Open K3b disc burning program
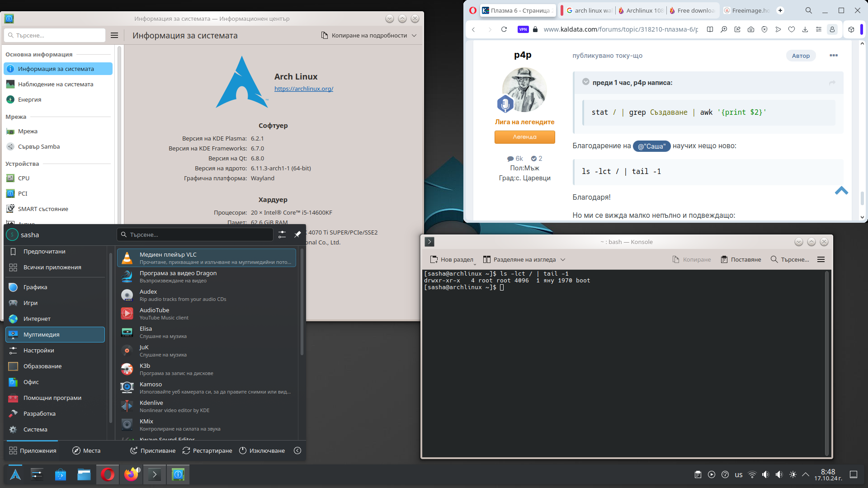Viewport: 868px width, 488px height. coord(207,369)
